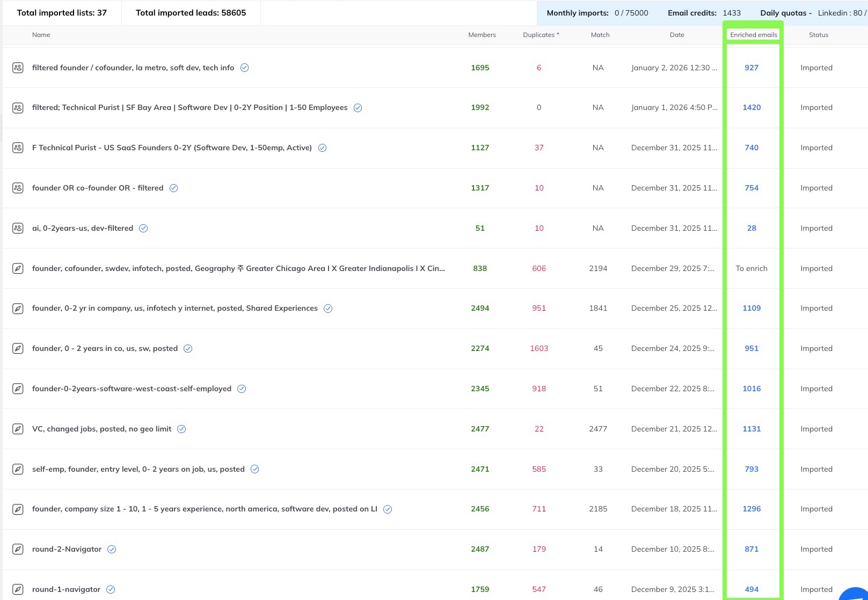Click 'Total imported leads: 58605' summary
The width and height of the screenshot is (868, 600).
[191, 13]
